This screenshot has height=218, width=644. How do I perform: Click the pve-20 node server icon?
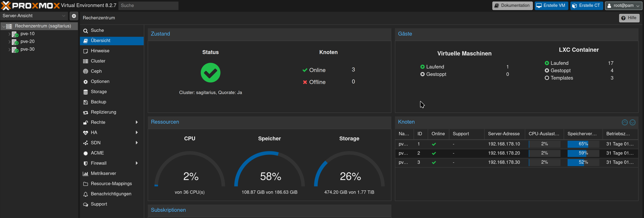[x=15, y=42]
